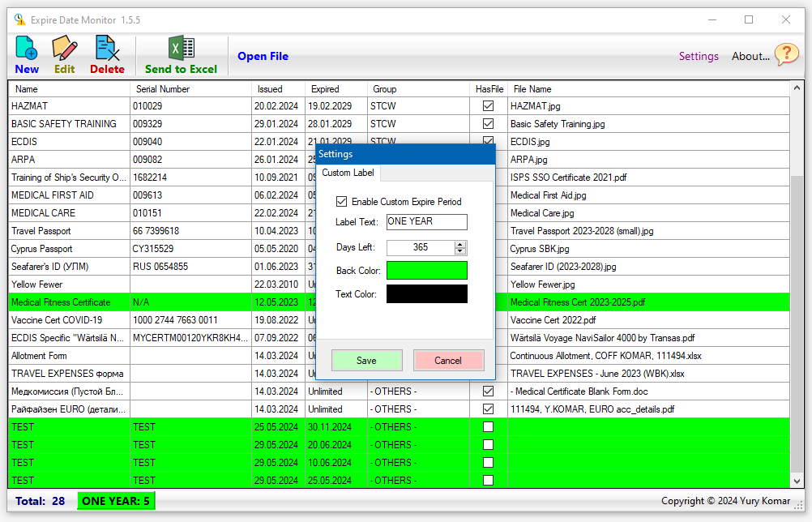Screen dimensions: 812x522
Task: Sort by Issued column header
Action: 279,89
